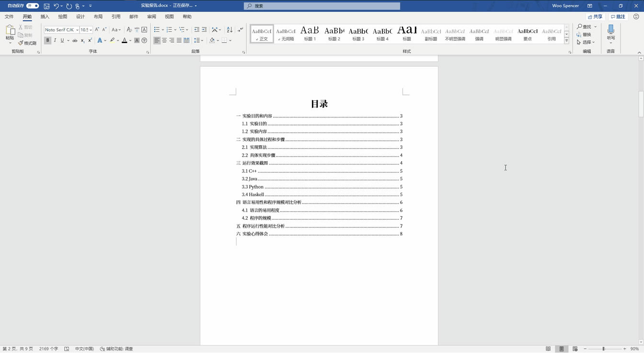Click the 共享 (Share) button
Viewport: 644px width, 353px height.
(x=595, y=17)
